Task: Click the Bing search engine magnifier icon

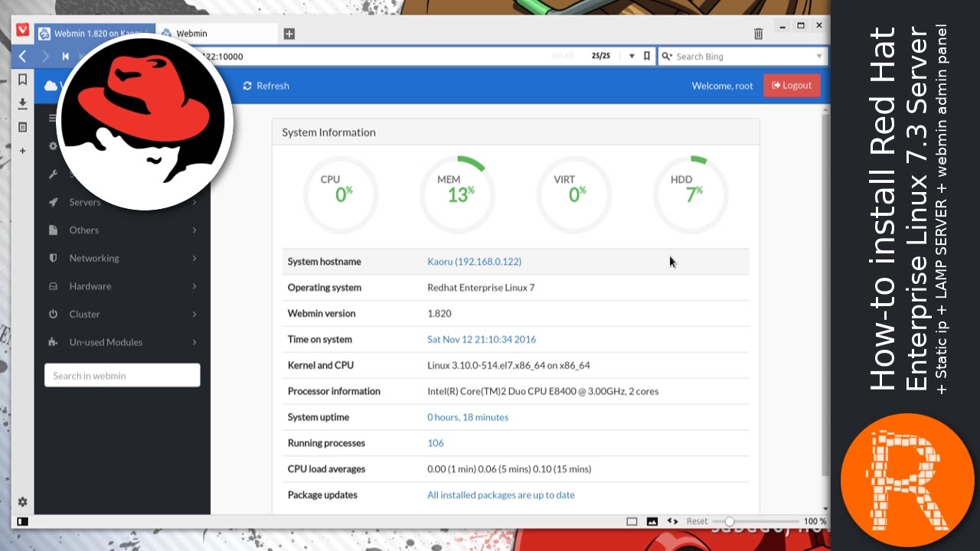Action: pyautogui.click(x=666, y=56)
